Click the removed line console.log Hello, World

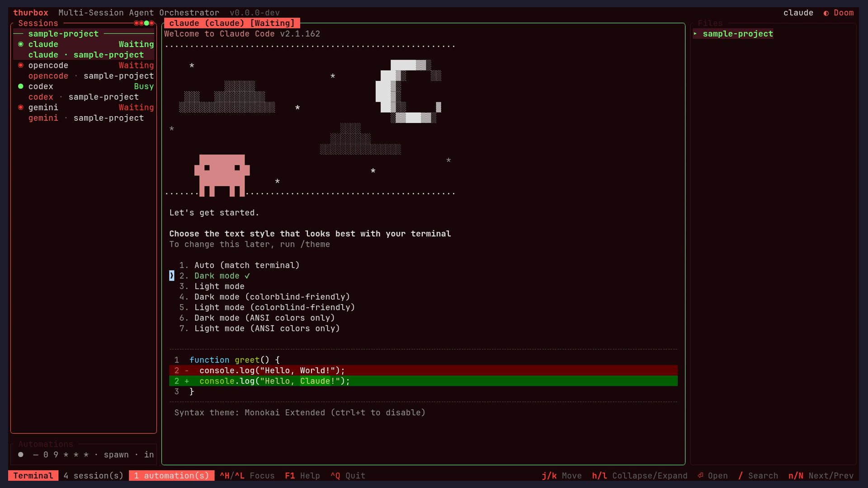(x=423, y=371)
